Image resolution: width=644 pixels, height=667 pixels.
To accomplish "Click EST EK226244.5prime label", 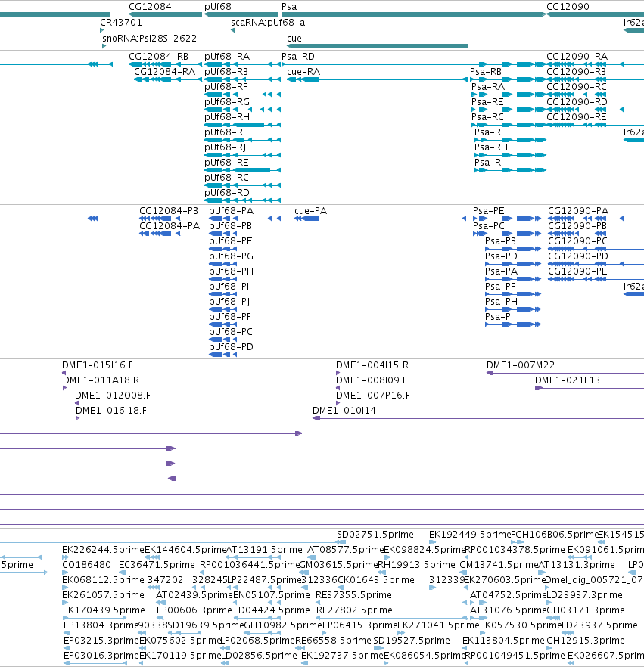I will click(104, 550).
